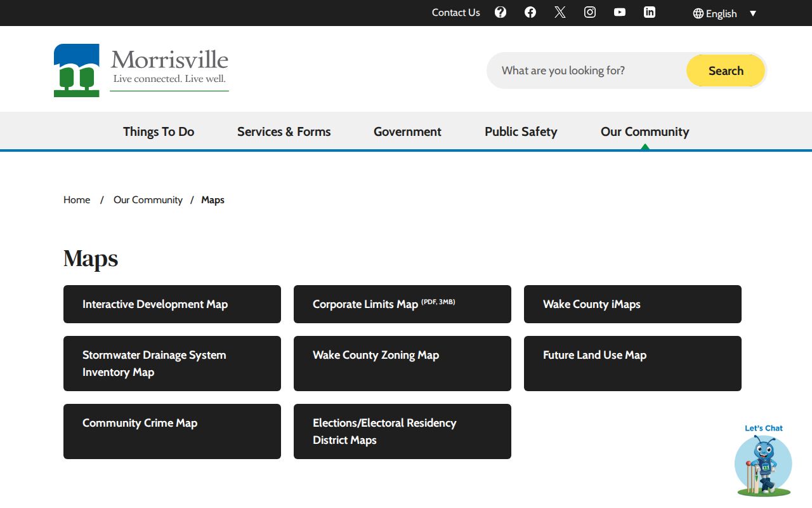Open the YouTube icon
The height and width of the screenshot is (508, 812).
click(620, 12)
